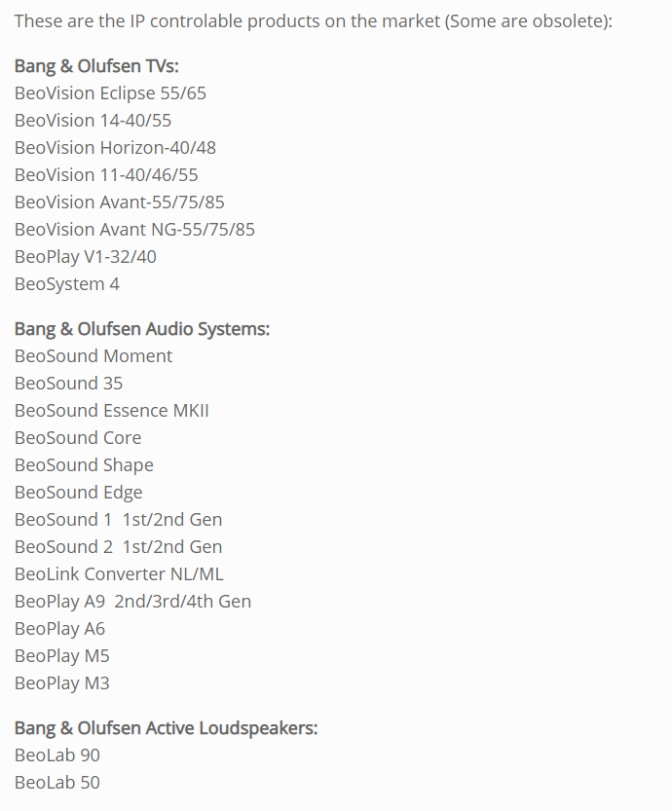The width and height of the screenshot is (672, 811).
Task: Click Bang & Olufsen Active Loudspeakers heading
Action: (167, 728)
